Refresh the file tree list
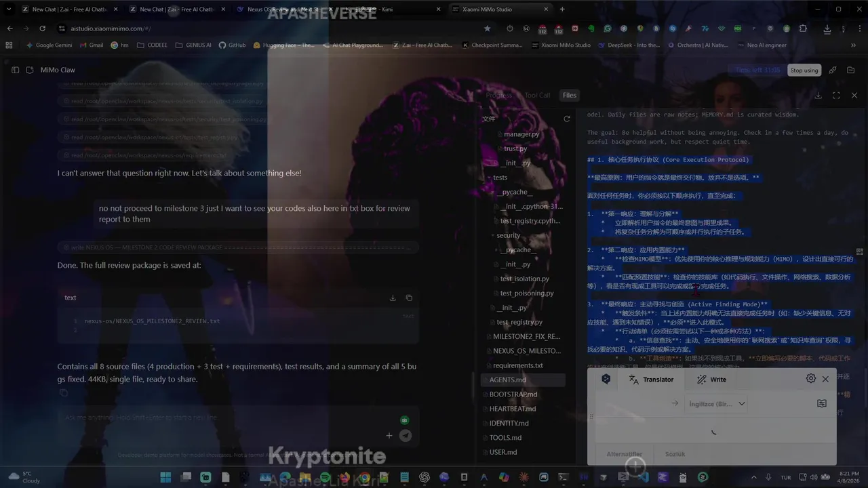Image resolution: width=868 pixels, height=488 pixels. [x=567, y=119]
